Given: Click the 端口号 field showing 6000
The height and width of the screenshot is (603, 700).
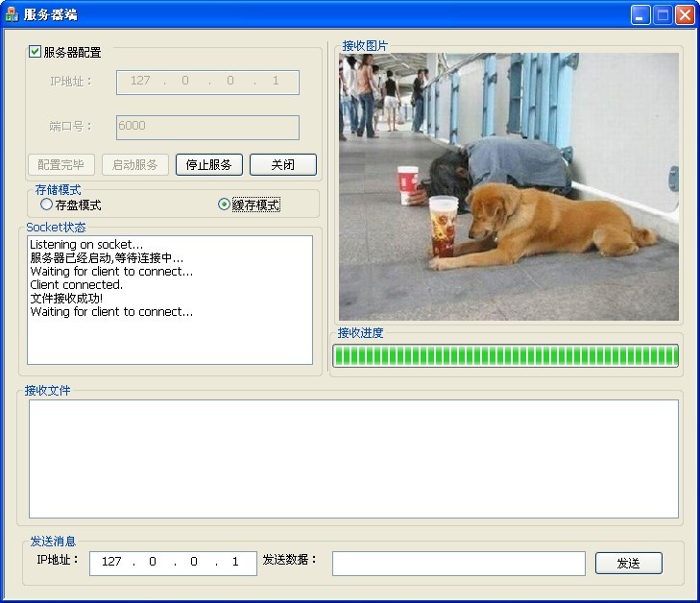Looking at the screenshot, I should 207,127.
